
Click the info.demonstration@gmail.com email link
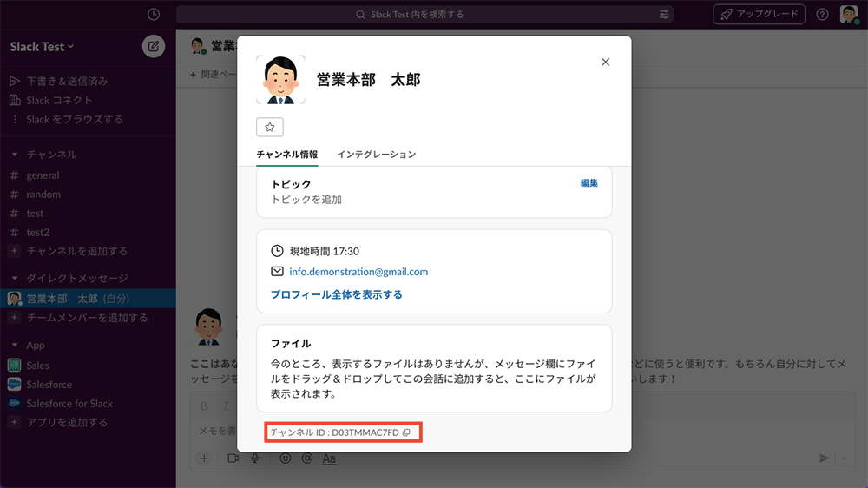[x=358, y=272]
